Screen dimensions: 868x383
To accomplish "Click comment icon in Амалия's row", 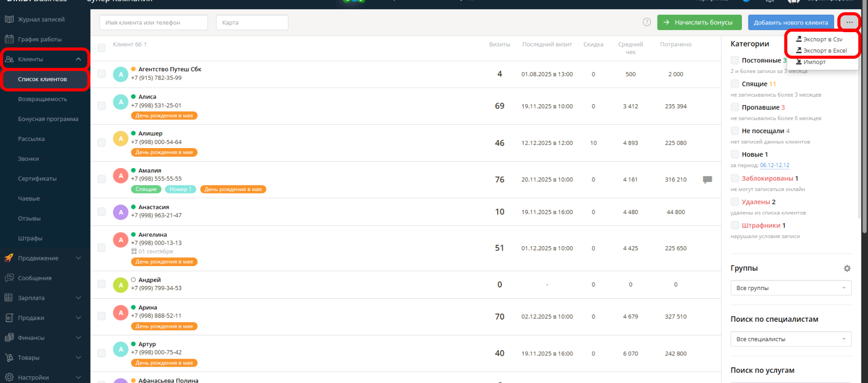I will click(707, 180).
